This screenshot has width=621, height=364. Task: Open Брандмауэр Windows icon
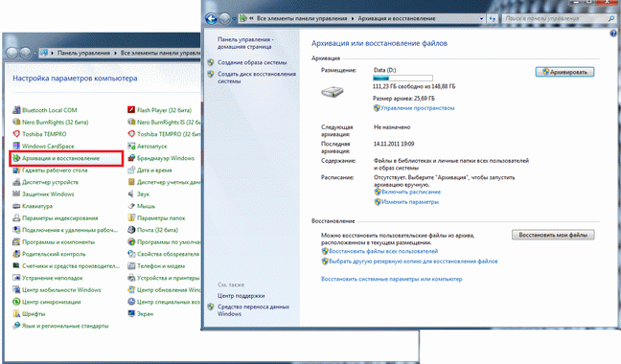click(131, 158)
